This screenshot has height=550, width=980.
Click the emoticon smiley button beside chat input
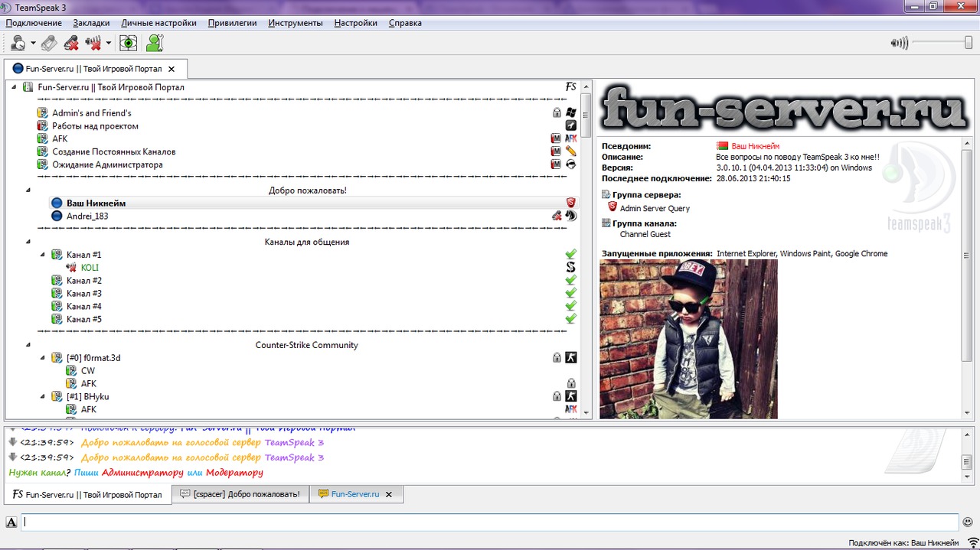coord(968,522)
